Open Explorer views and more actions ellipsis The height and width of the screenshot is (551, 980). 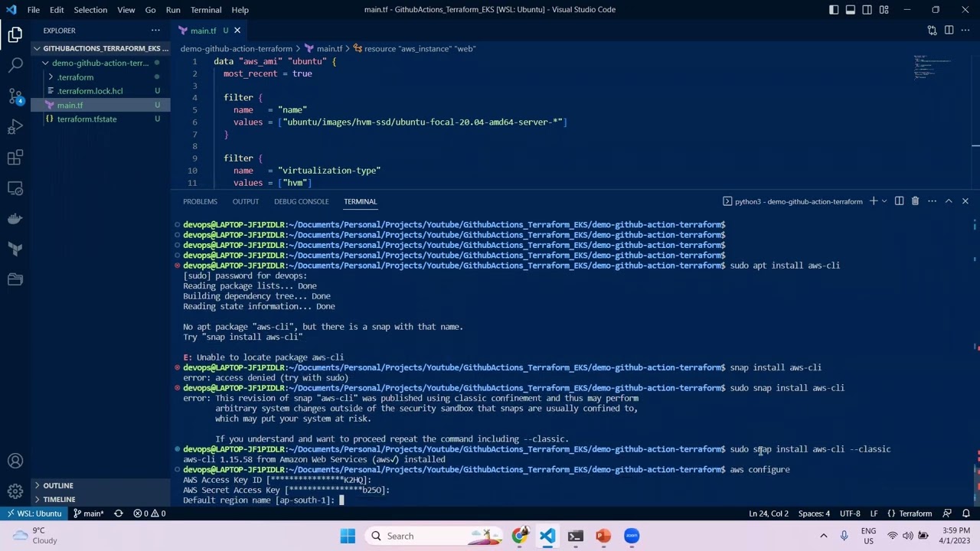(x=155, y=31)
